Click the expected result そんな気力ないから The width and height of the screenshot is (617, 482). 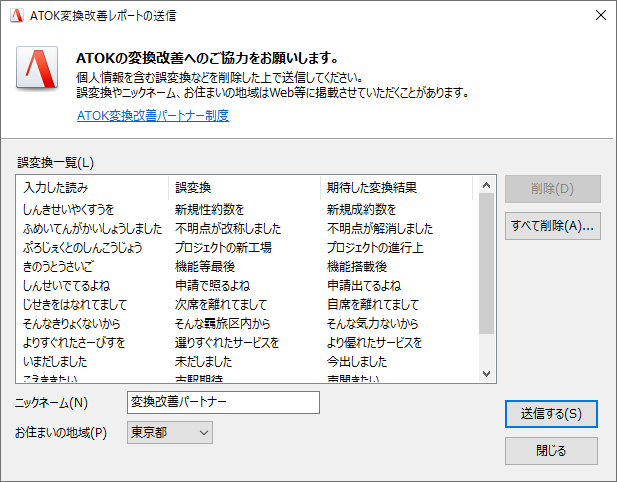tap(372, 323)
